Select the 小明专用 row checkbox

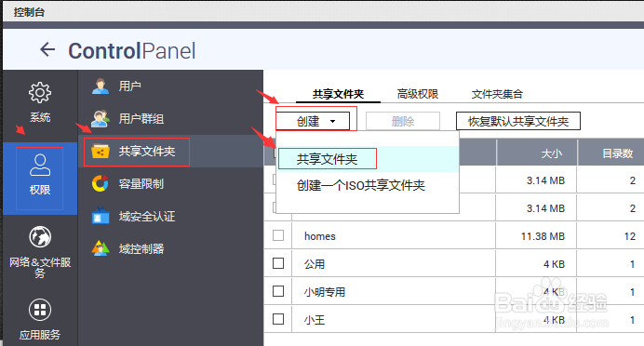point(278,291)
